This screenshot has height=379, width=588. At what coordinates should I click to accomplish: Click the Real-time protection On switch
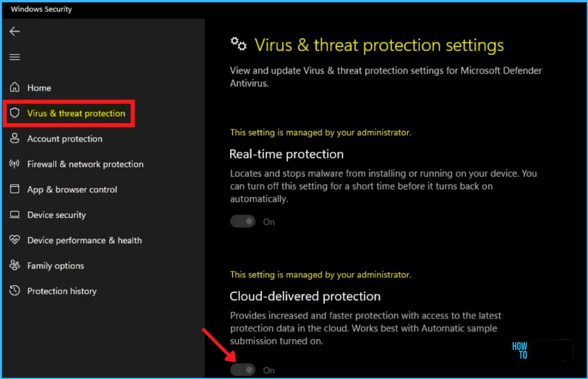point(242,221)
